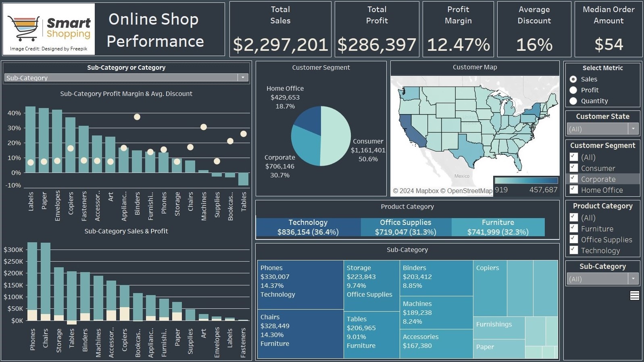Click the Labels bar in profit margin chart
This screenshot has height=362, width=644.
(31, 139)
